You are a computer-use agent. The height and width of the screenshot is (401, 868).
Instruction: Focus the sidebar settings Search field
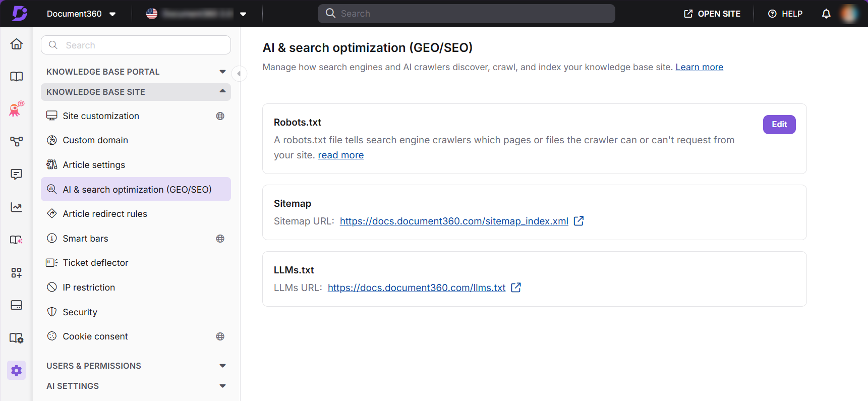coord(136,45)
